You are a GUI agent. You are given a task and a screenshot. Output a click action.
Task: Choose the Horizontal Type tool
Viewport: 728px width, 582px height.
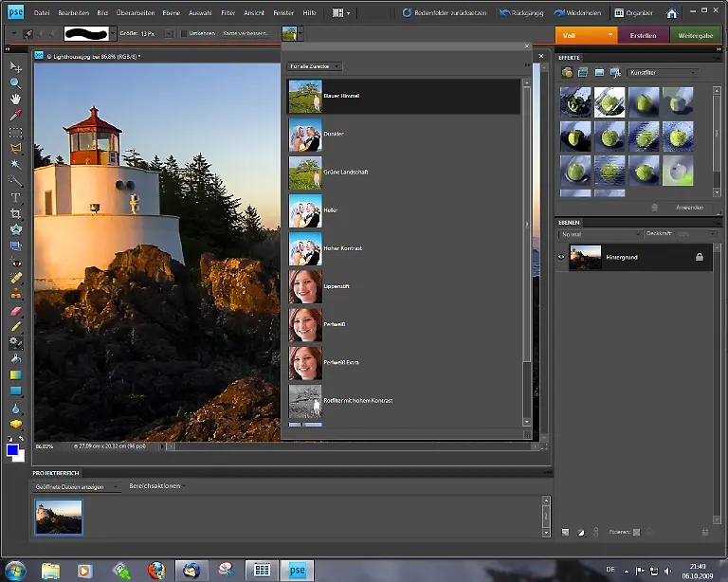click(15, 197)
